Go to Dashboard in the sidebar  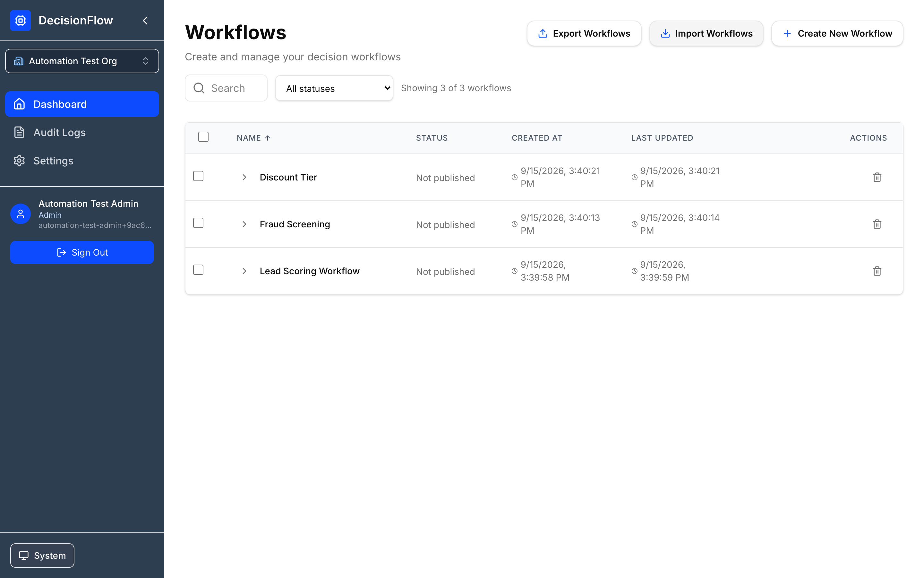pos(82,104)
